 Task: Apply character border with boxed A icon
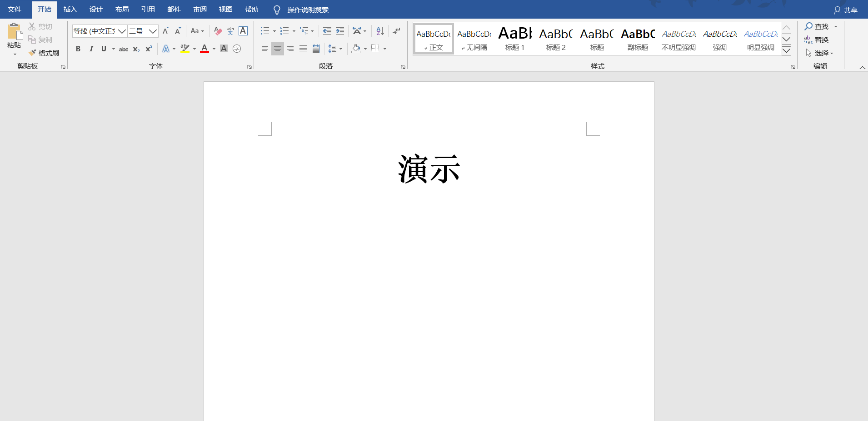pyautogui.click(x=243, y=31)
